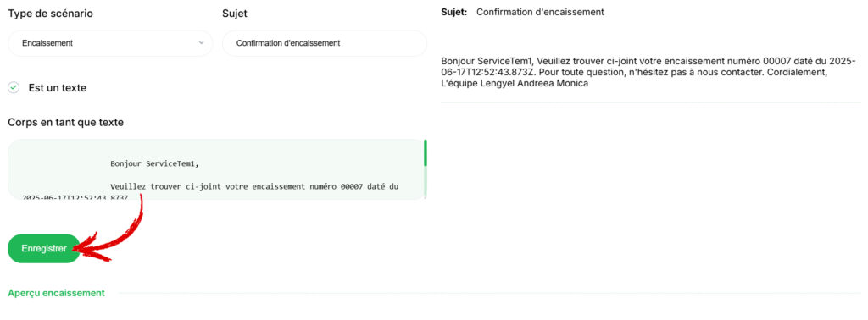Select the preview subject Confirmation d'encaissement text
The height and width of the screenshot is (320, 868).
click(x=540, y=12)
